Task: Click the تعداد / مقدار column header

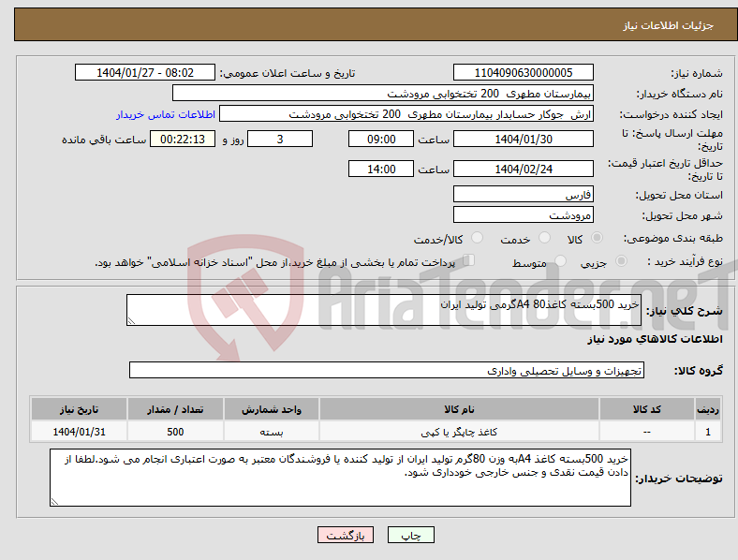Action: click(175, 409)
